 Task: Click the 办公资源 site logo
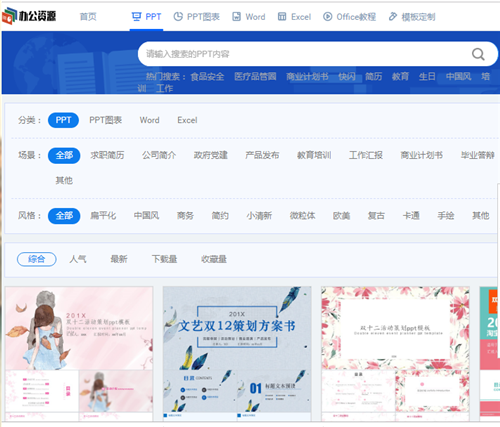tap(29, 16)
